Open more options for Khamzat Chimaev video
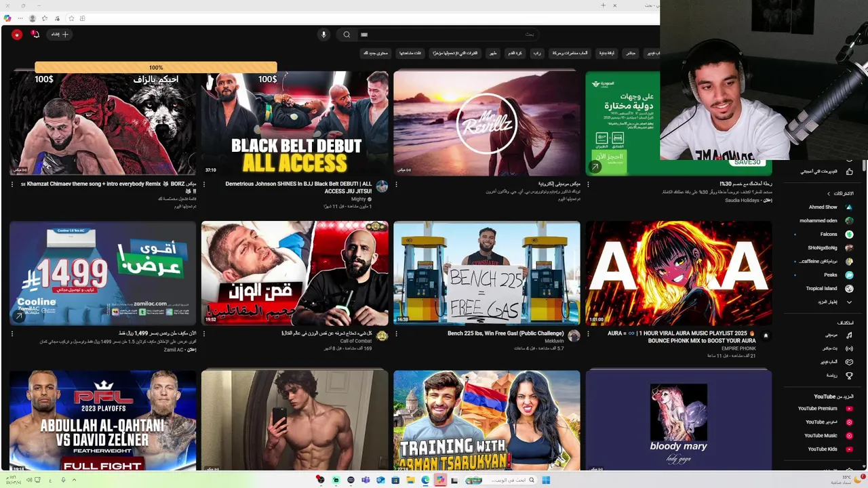Screen dimensions: 868x488 tap(12, 184)
